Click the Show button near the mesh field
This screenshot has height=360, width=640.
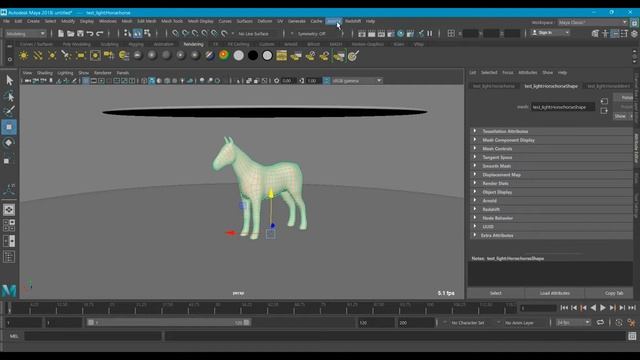pos(620,116)
